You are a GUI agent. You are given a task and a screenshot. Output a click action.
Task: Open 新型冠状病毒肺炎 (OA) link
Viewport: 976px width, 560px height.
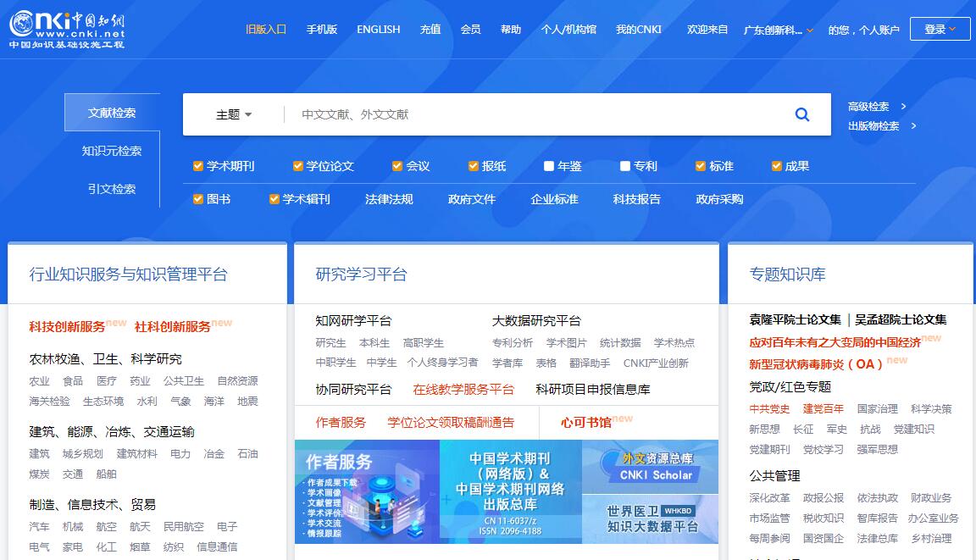pyautogui.click(x=816, y=364)
